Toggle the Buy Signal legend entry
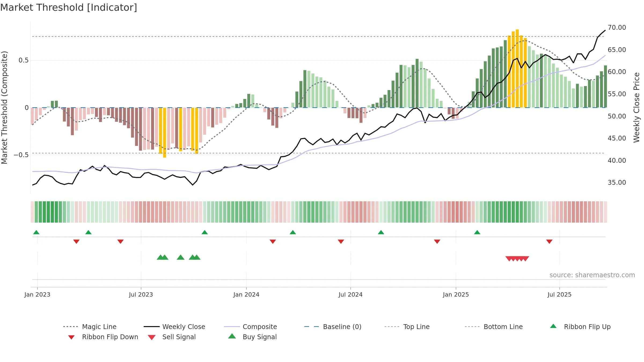644x362 pixels. [x=252, y=337]
